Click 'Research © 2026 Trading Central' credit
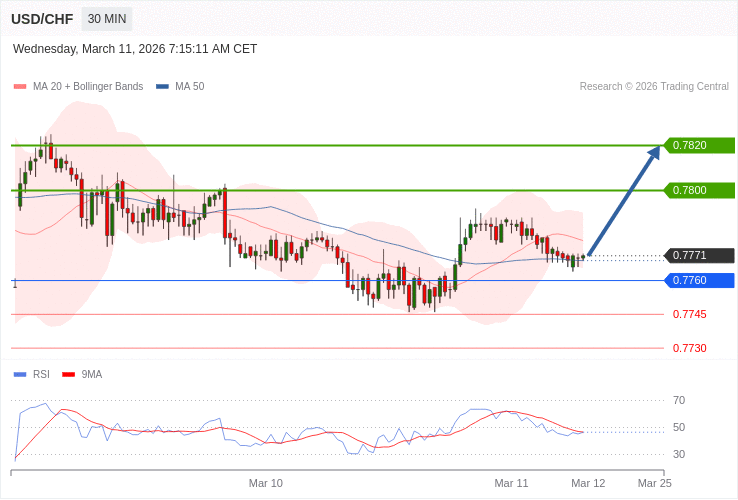This screenshot has height=500, width=738. click(654, 87)
